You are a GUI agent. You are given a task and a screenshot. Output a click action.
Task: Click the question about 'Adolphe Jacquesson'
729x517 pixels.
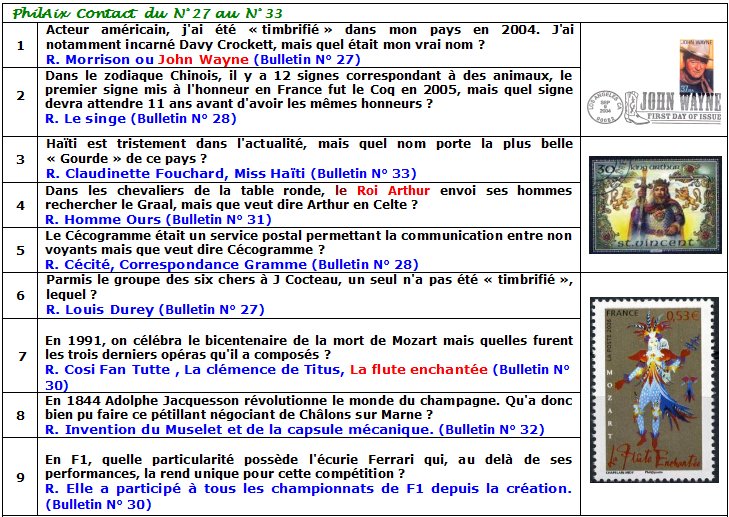pos(309,407)
